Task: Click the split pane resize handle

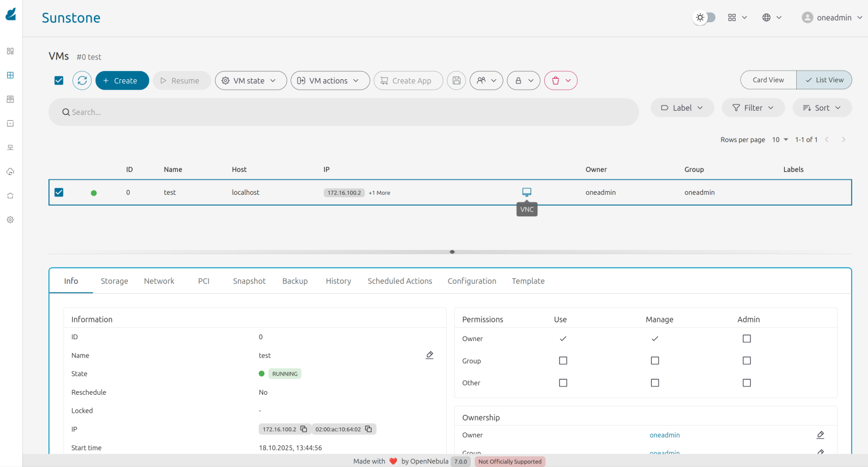Action: (x=452, y=252)
